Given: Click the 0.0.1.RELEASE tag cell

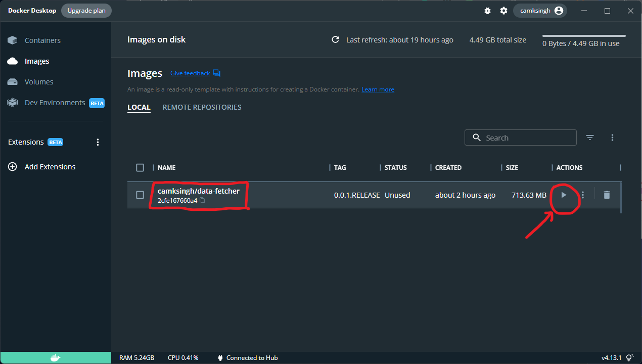Looking at the screenshot, I should point(357,195).
